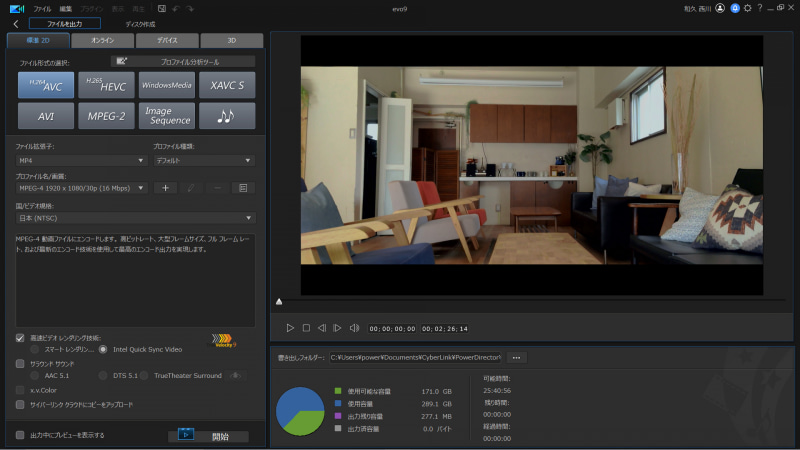Choose the WindowsMedia format
The height and width of the screenshot is (450, 800).
pos(167,85)
